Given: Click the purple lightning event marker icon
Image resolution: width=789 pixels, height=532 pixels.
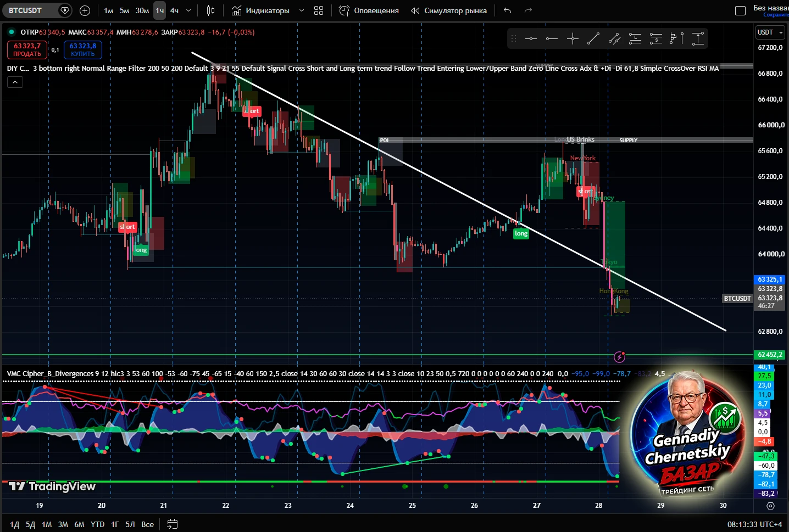Looking at the screenshot, I should click(619, 357).
